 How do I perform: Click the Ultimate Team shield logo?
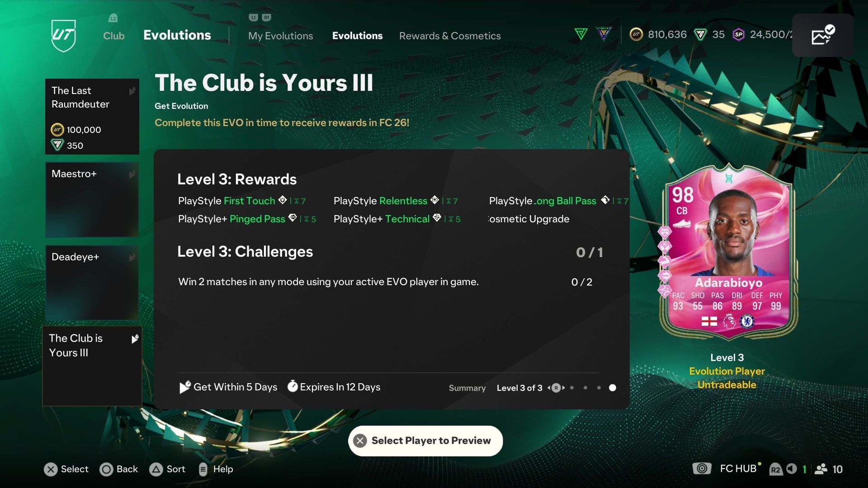click(x=63, y=36)
